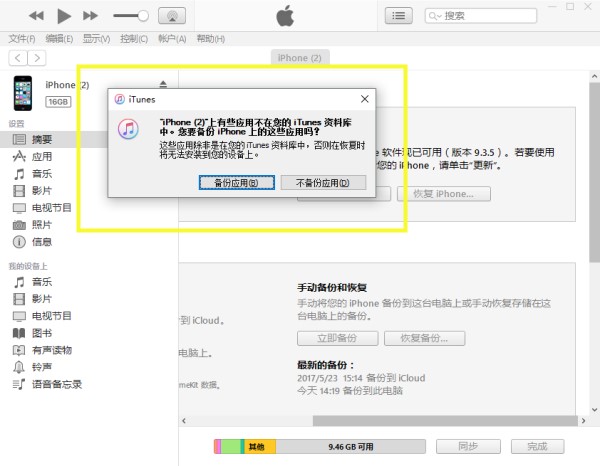Image resolution: width=600 pixels, height=466 pixels.
Task: Click the 搜索 search field
Action: 481,16
